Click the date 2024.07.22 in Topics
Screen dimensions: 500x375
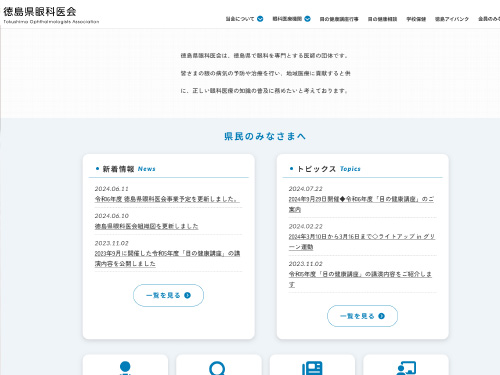[x=306, y=189]
